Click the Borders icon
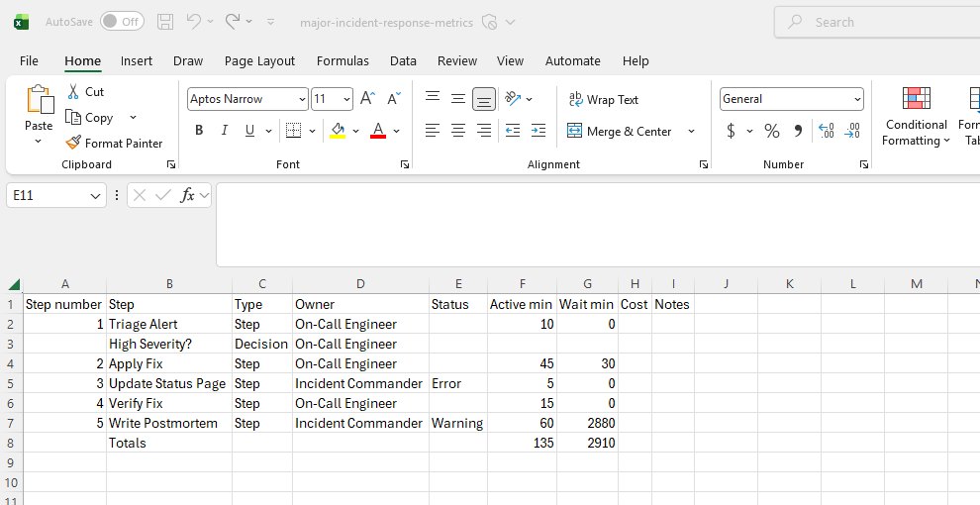This screenshot has height=505, width=980. [293, 130]
